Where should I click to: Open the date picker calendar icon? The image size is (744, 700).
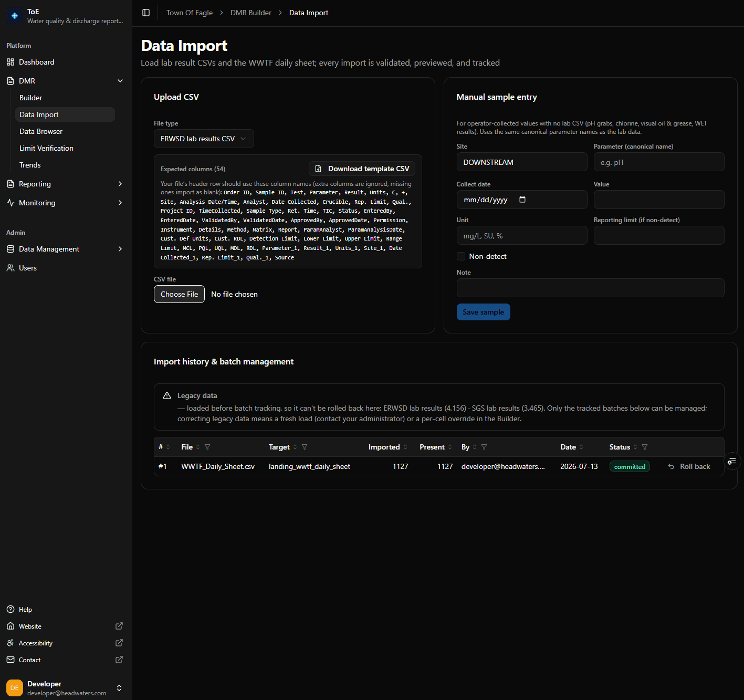point(522,200)
